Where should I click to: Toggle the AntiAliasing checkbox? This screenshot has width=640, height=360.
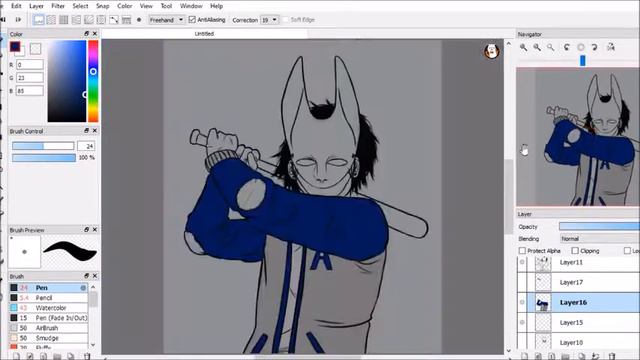(192, 20)
